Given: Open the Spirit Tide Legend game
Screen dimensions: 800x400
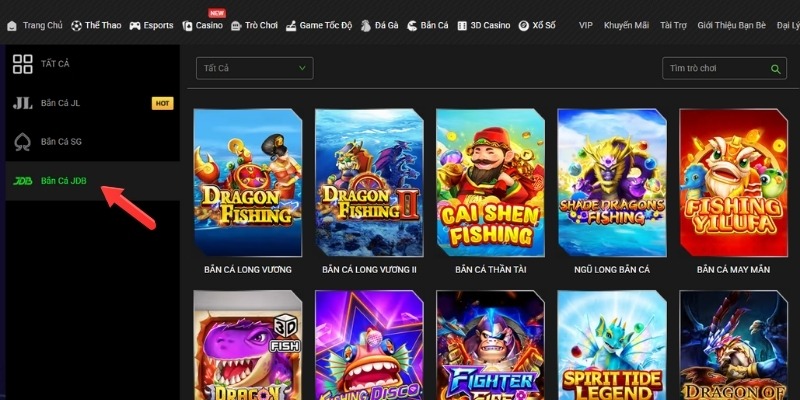Looking at the screenshot, I should pos(611,345).
